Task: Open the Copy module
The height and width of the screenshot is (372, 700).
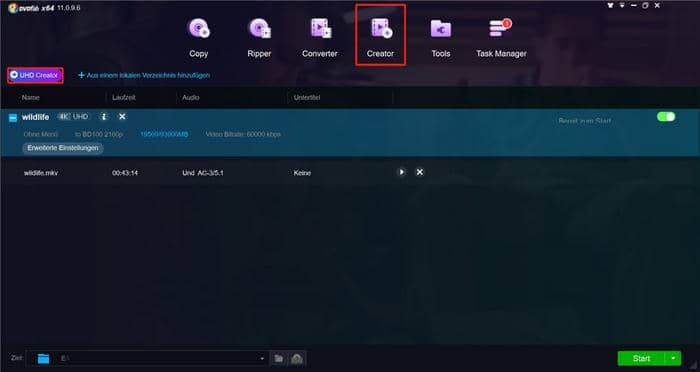Action: [198, 38]
